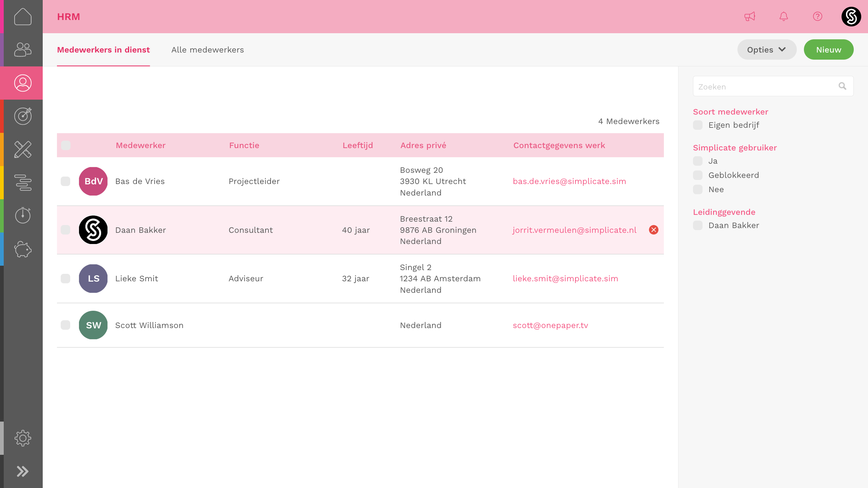Click the green Nieuw button

828,50
